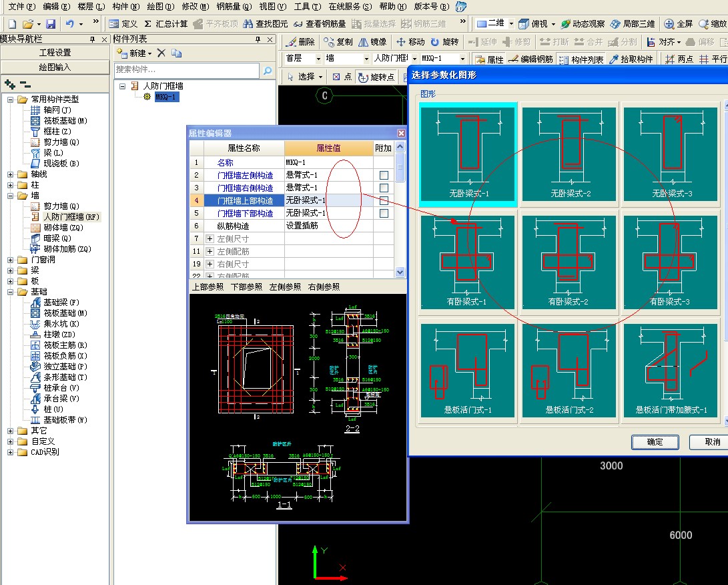Expand the 左侧配筋 property row
The image size is (728, 585).
(x=210, y=251)
